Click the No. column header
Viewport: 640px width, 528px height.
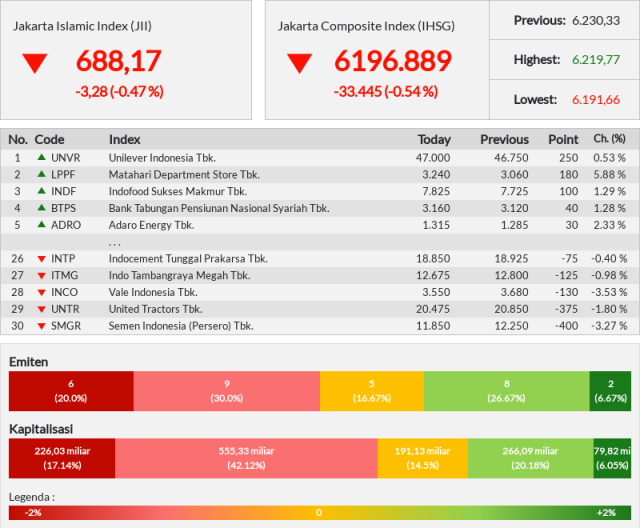[x=18, y=140]
